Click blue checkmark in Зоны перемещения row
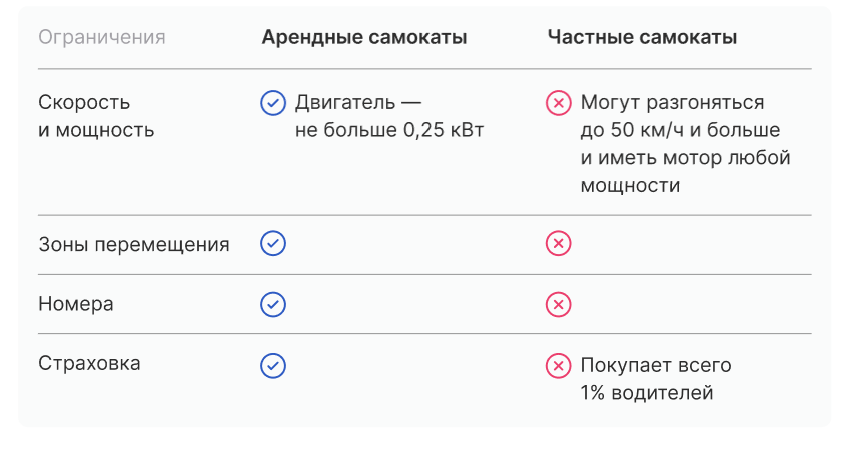Viewport: 855px width, 459px height. 273,244
